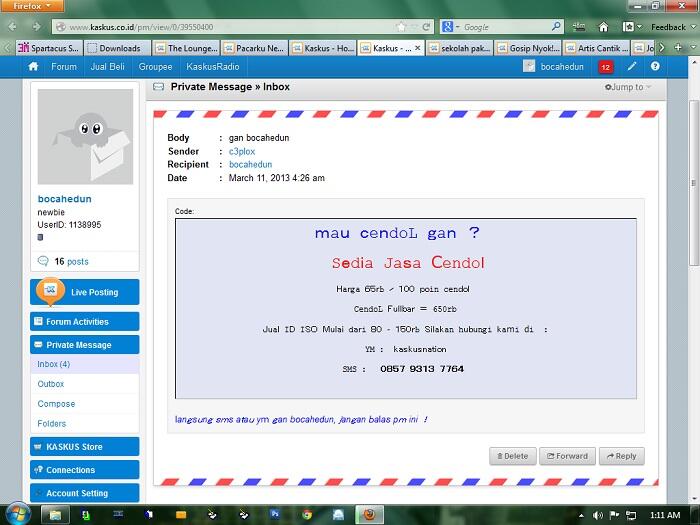The height and width of the screenshot is (525, 700).
Task: Switch to The Lounge tab
Action: pos(186,48)
